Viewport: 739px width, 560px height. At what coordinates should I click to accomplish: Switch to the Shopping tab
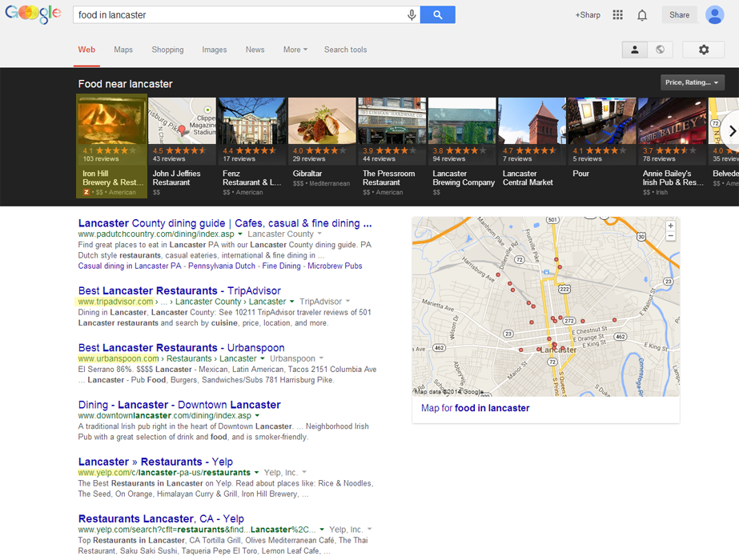click(x=167, y=50)
